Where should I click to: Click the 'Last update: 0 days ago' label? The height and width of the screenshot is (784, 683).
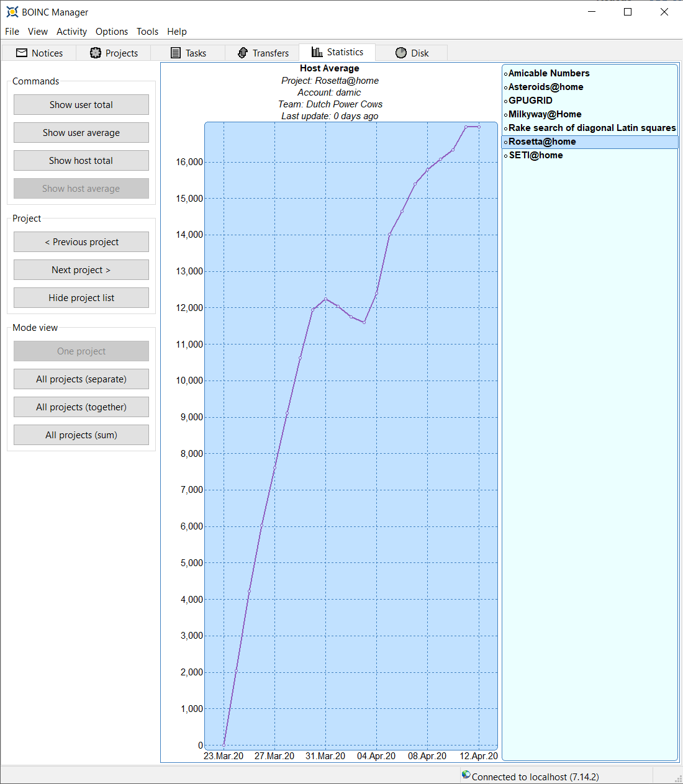click(x=330, y=116)
